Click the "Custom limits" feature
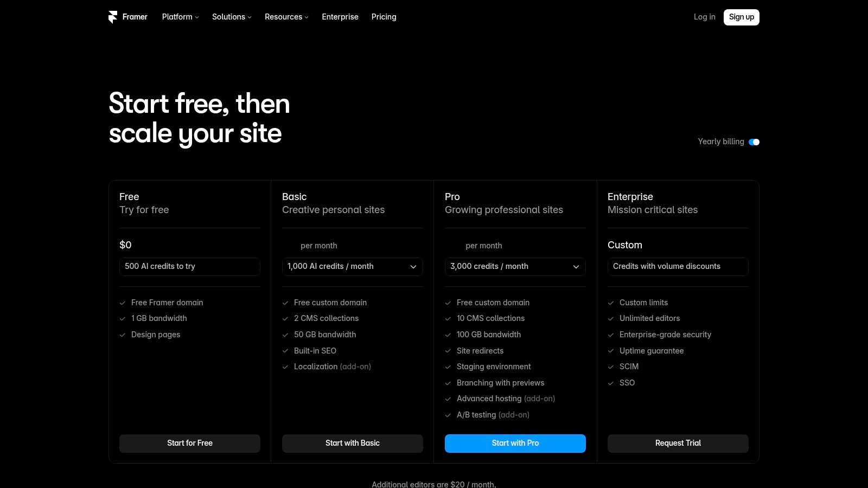Viewport: 868px width, 488px height. coord(644,303)
